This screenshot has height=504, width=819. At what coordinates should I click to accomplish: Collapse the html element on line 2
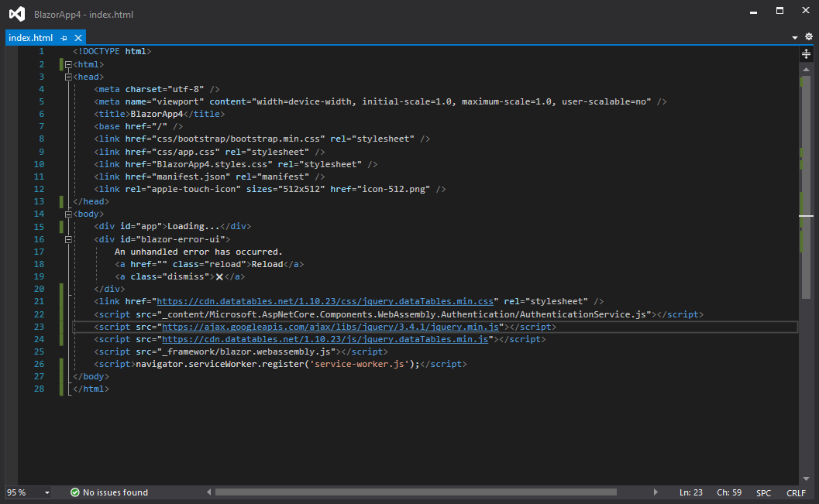[69, 64]
